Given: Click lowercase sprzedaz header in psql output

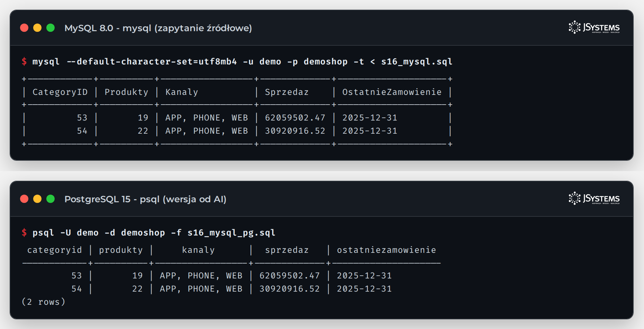Looking at the screenshot, I should point(287,250).
